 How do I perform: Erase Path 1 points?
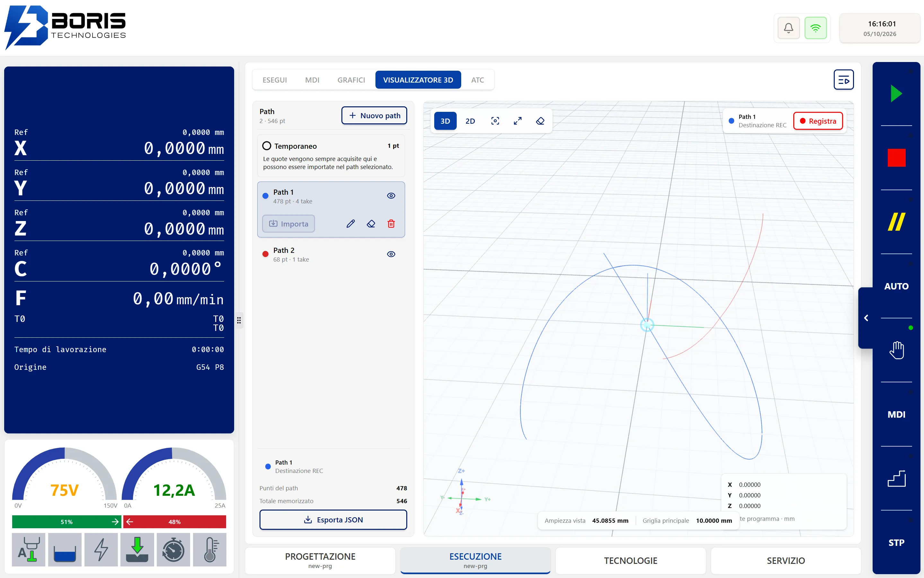click(x=371, y=224)
